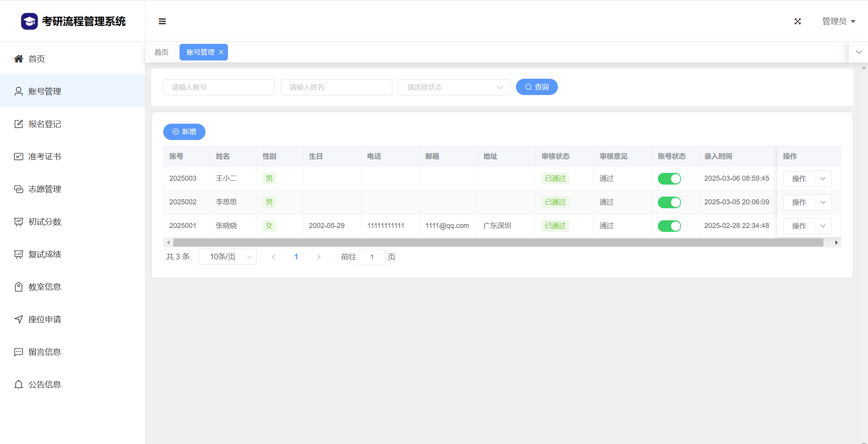Image resolution: width=868 pixels, height=444 pixels.
Task: Click the 准考证书 card icon
Action: click(18, 157)
